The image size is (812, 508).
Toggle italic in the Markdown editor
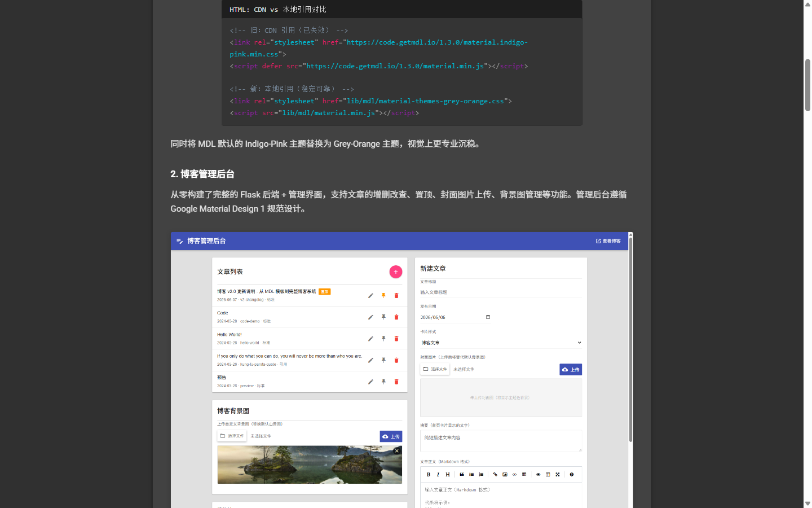tap(438, 475)
